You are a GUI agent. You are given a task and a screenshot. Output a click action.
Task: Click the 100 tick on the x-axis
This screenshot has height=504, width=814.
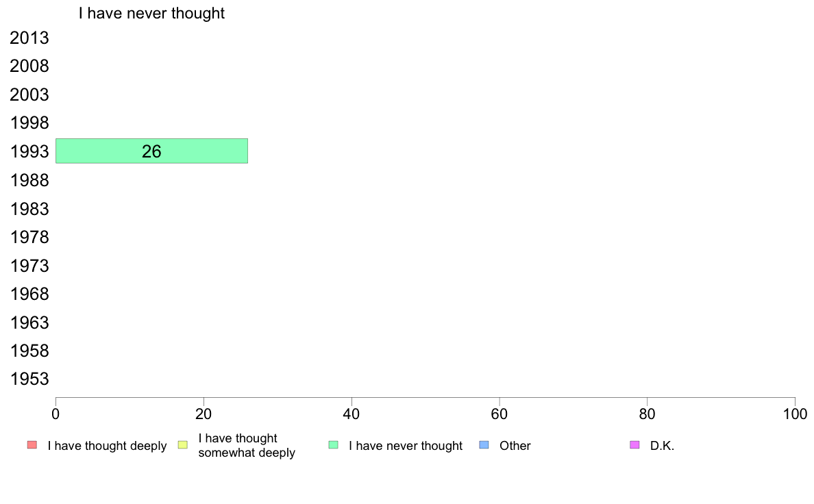(x=795, y=414)
